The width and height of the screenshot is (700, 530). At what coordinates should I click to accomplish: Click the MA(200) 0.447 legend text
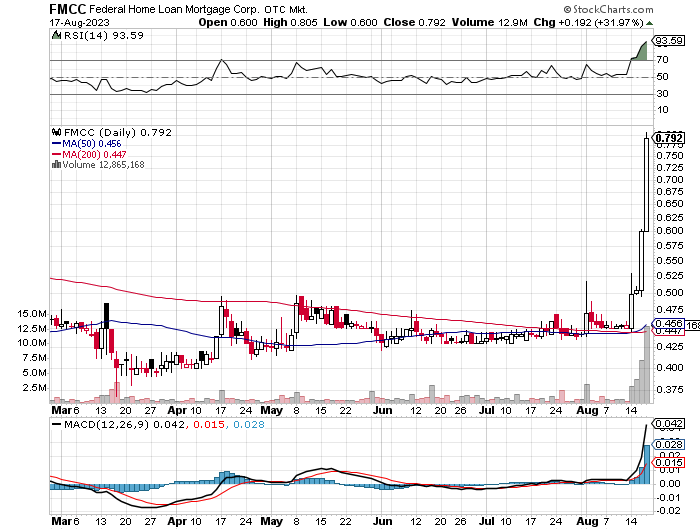click(x=94, y=154)
